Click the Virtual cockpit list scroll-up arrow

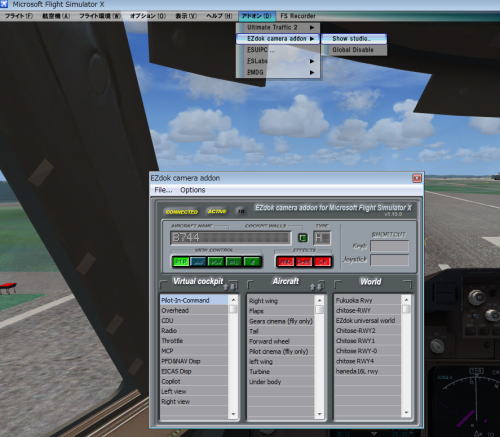click(x=233, y=300)
